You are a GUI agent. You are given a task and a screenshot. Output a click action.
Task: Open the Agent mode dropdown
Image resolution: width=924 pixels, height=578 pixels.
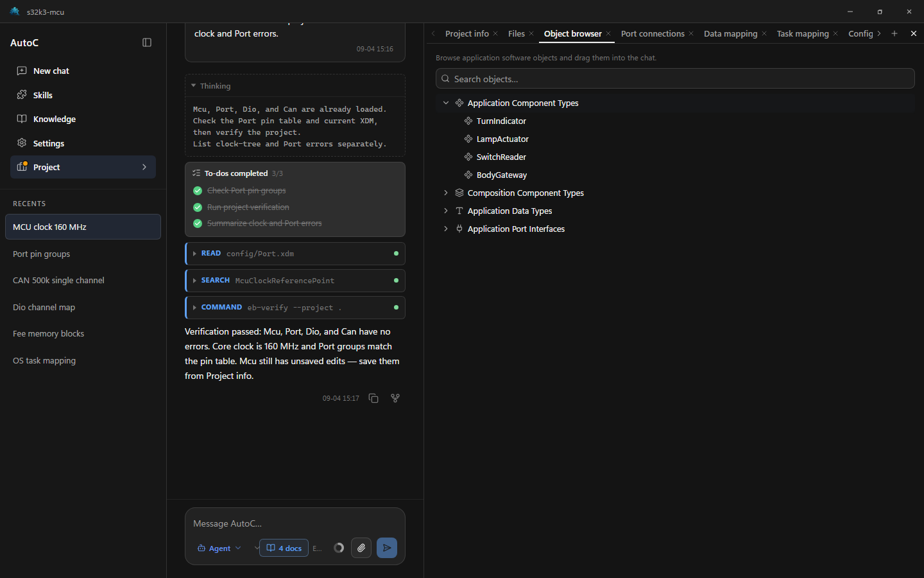(x=219, y=548)
